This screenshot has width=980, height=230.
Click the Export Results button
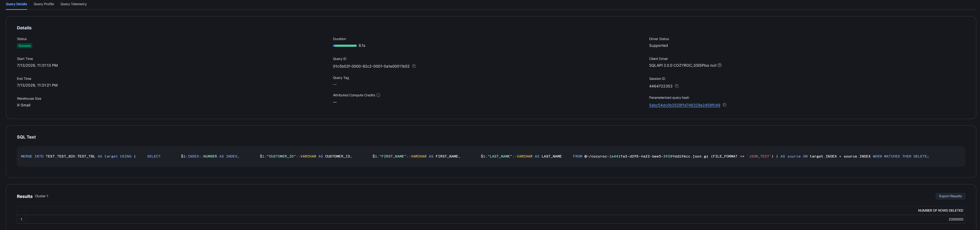click(950, 196)
